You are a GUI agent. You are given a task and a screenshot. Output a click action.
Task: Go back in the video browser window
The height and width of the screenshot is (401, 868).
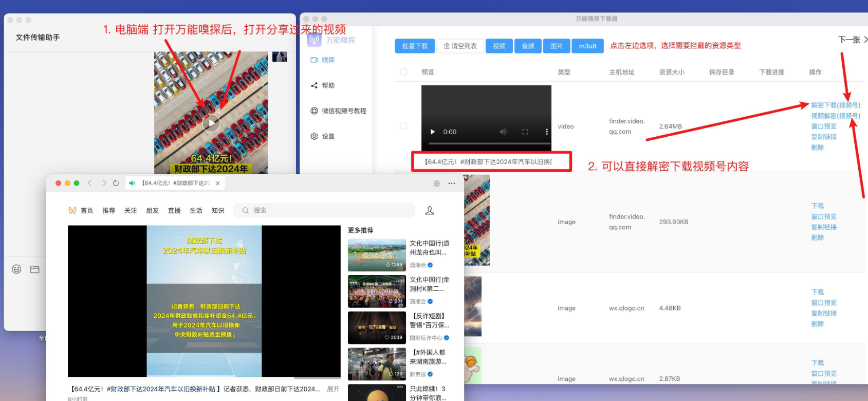[x=89, y=183]
